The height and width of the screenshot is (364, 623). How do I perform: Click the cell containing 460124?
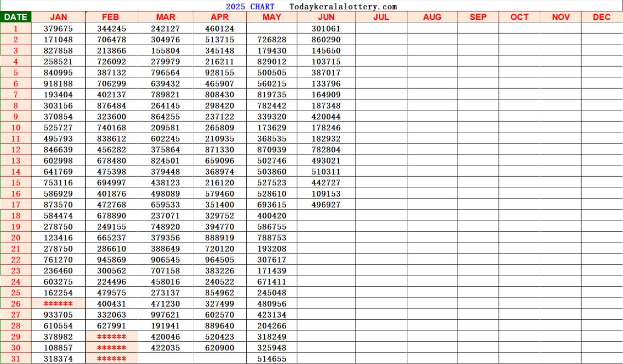[220, 29]
